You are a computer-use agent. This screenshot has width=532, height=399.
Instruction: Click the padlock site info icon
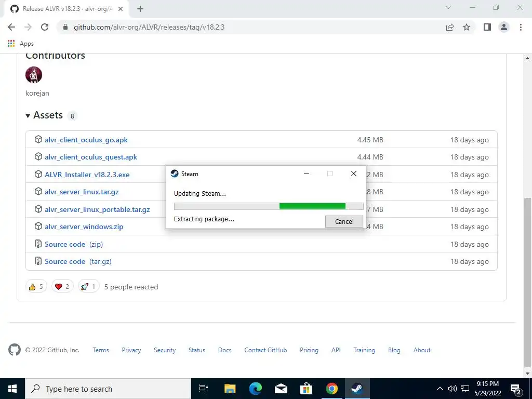pos(65,27)
